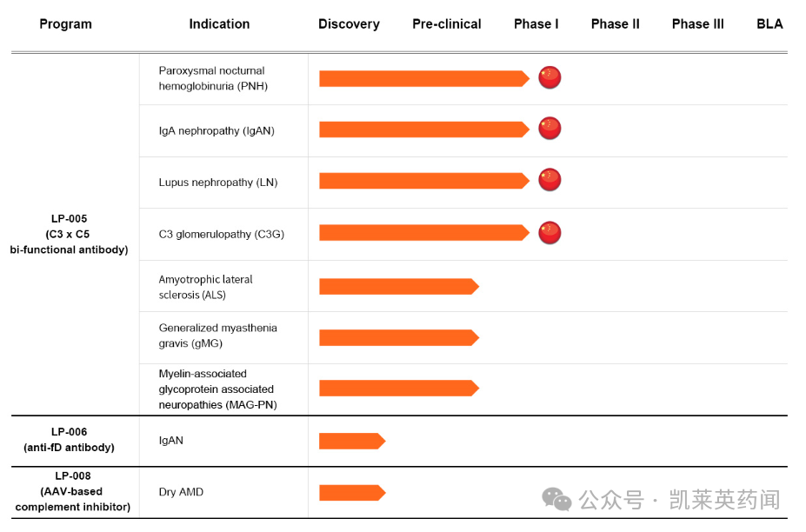This screenshot has height=532, width=806.
Task: Click the WeChat logo in the watermark
Action: [x=557, y=499]
